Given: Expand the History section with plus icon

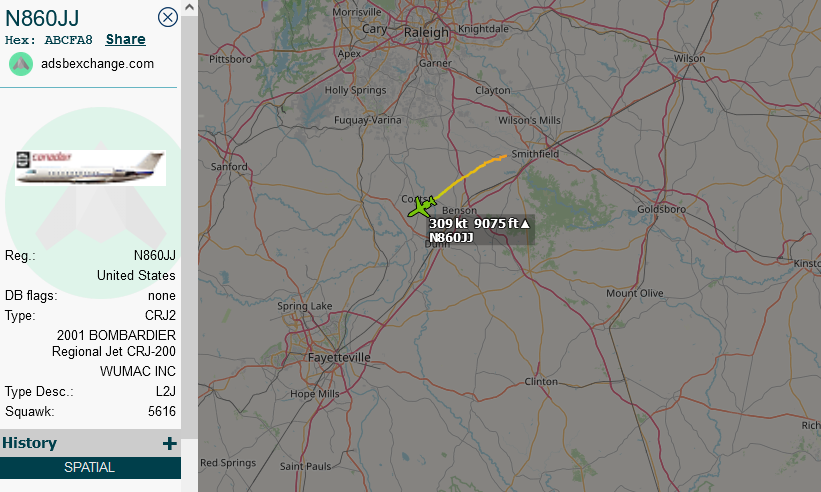Looking at the screenshot, I should tap(169, 444).
